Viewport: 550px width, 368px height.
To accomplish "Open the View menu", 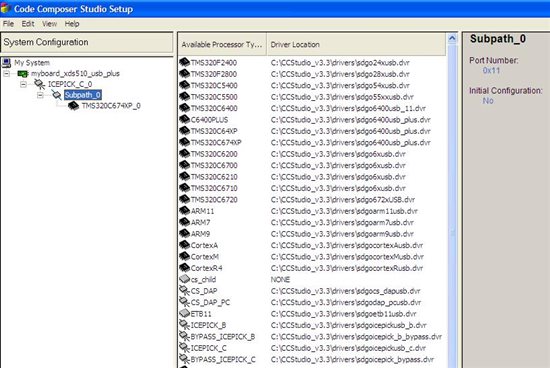I will point(49,24).
